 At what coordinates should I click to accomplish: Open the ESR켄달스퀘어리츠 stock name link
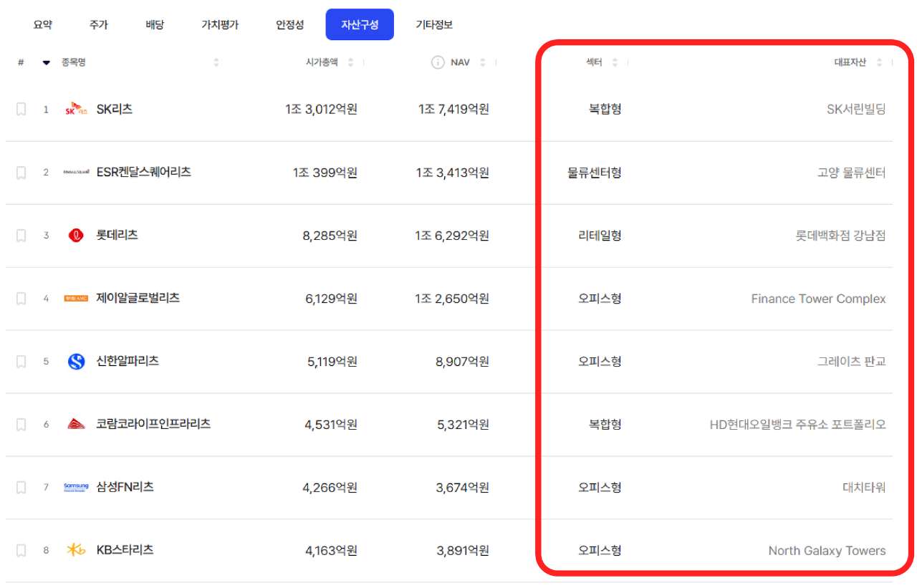[x=143, y=173]
